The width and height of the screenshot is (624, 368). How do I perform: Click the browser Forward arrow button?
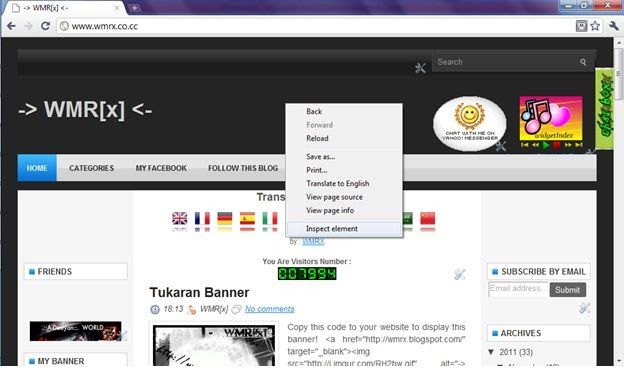click(x=28, y=26)
